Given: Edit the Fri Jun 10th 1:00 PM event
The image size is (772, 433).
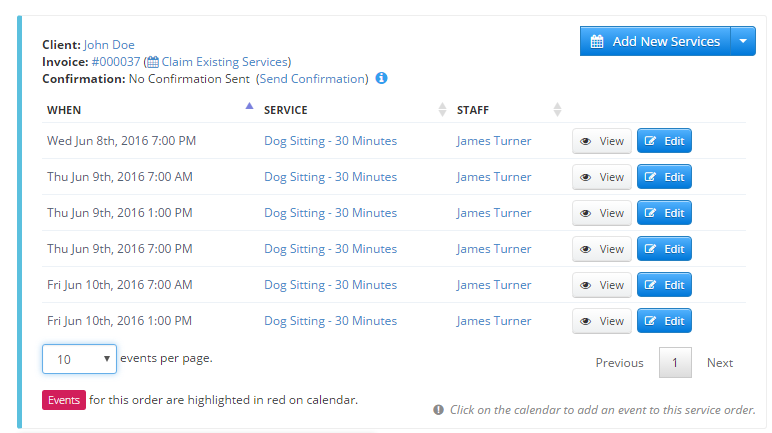Looking at the screenshot, I should pyautogui.click(x=664, y=321).
